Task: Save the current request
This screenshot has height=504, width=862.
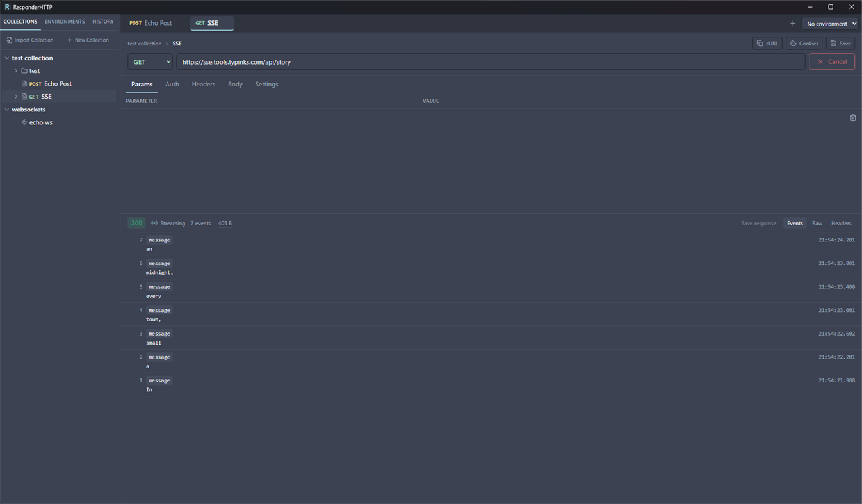Action: click(x=840, y=44)
